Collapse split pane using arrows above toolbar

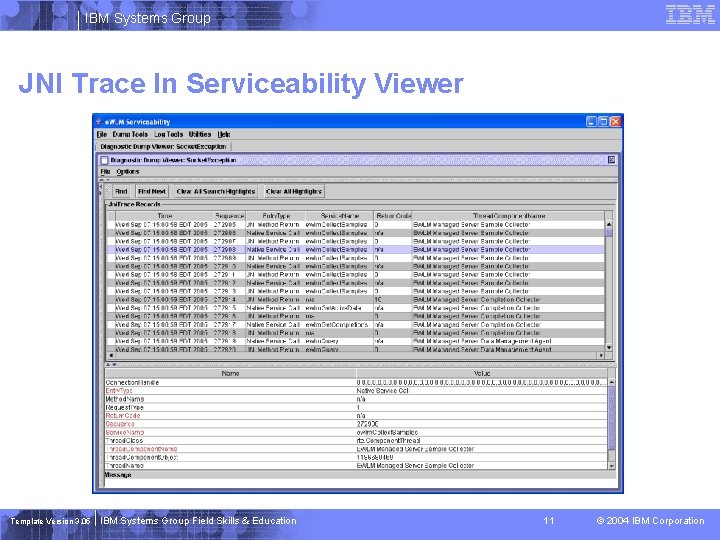pyautogui.click(x=105, y=180)
